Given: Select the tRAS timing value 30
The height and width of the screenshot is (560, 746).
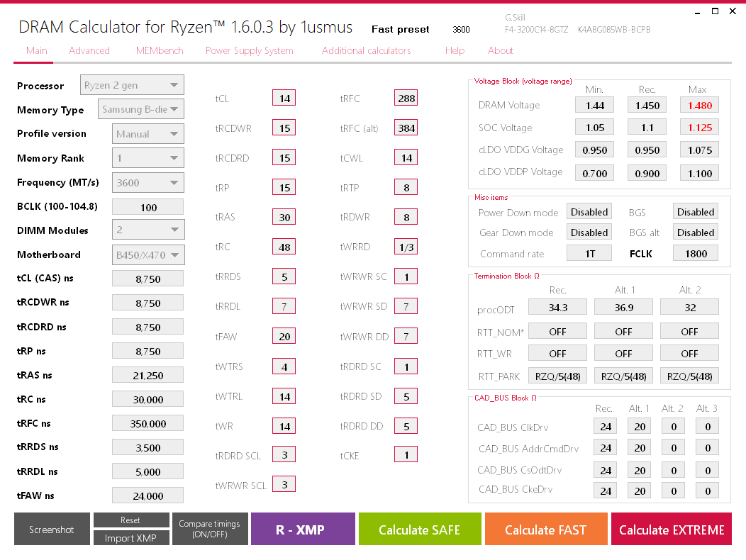Looking at the screenshot, I should [x=284, y=217].
